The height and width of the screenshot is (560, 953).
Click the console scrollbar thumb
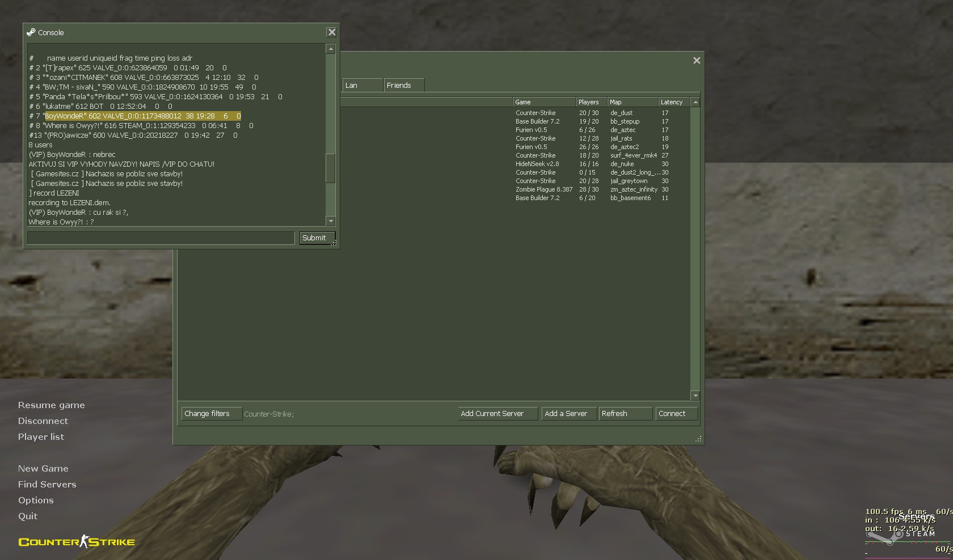click(331, 168)
